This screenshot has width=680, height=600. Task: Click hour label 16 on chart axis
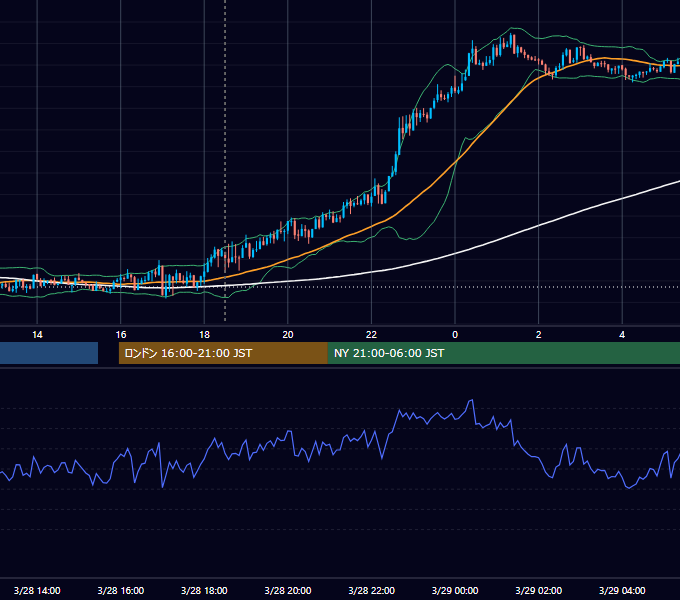click(121, 335)
